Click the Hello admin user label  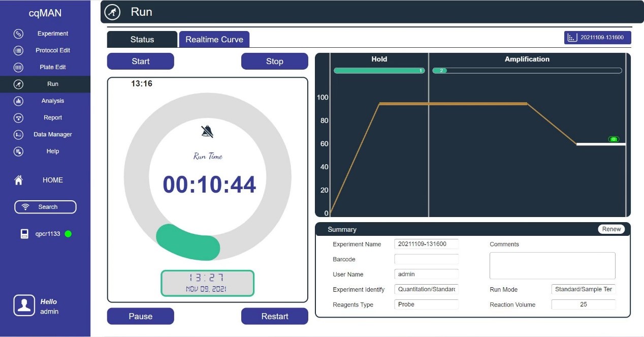pyautogui.click(x=49, y=307)
